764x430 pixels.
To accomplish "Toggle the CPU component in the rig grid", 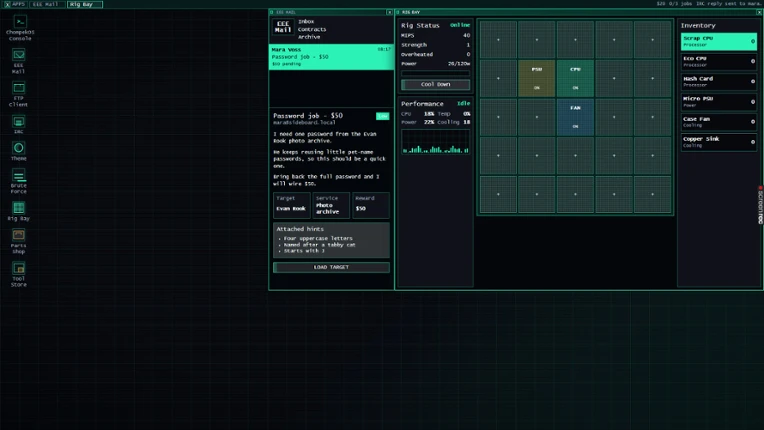I will 575,78.
